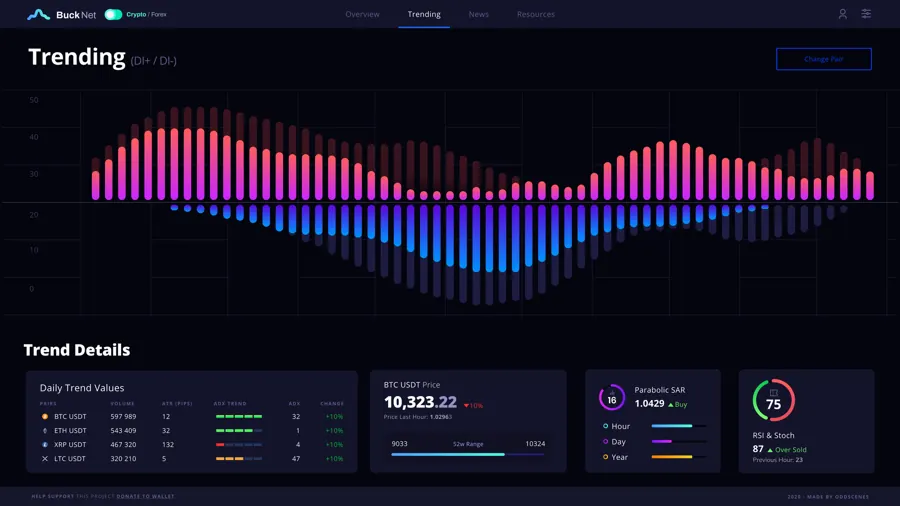900x506 pixels.
Task: Click the ADX Trend column header
Action: click(230, 403)
